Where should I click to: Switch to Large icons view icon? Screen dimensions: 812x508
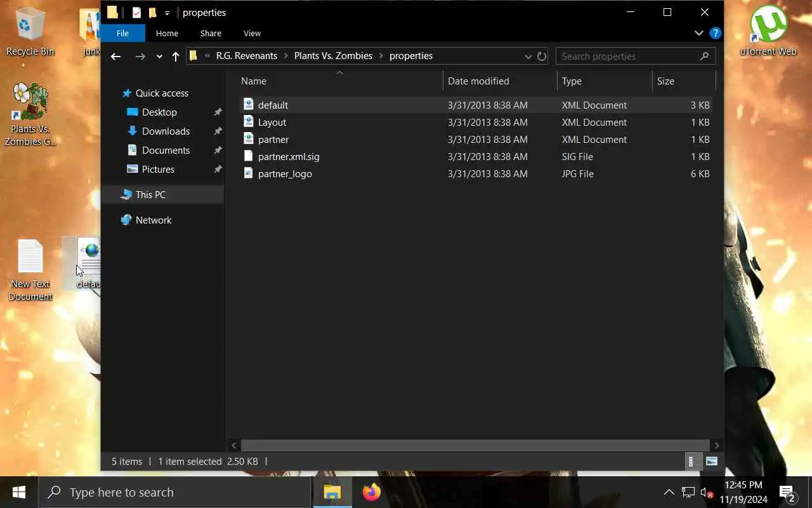click(x=712, y=462)
